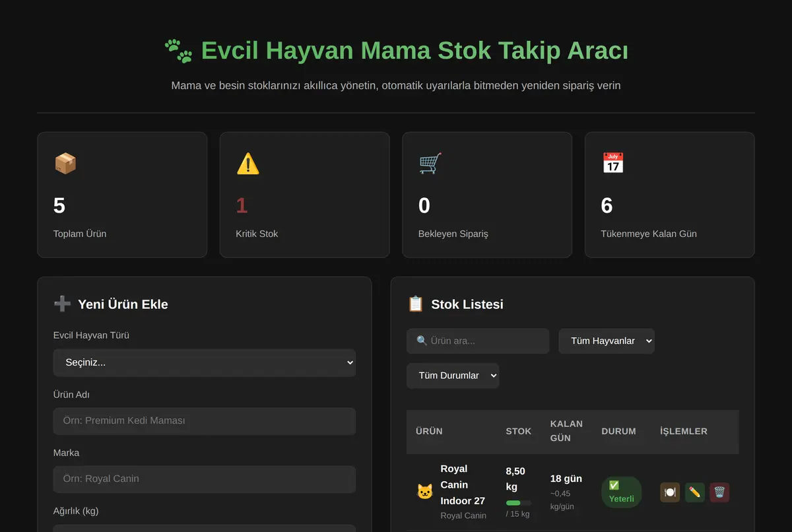Click the 18 gün remaining days value
The width and height of the screenshot is (792, 532).
[x=566, y=479]
